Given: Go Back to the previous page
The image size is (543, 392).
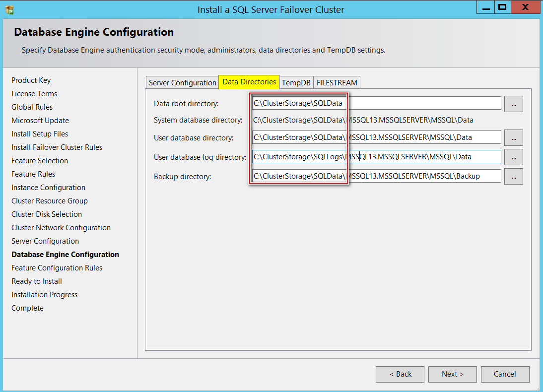Looking at the screenshot, I should tap(400, 374).
